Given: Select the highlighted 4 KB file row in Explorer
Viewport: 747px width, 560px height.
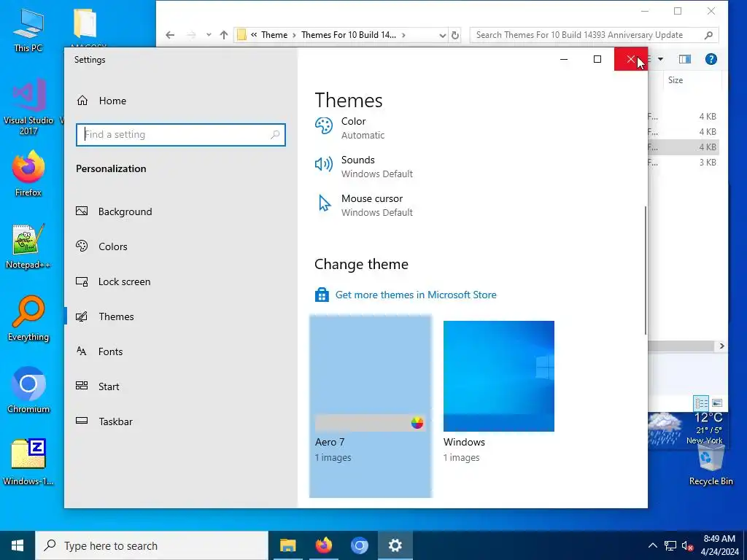Looking at the screenshot, I should (x=683, y=147).
